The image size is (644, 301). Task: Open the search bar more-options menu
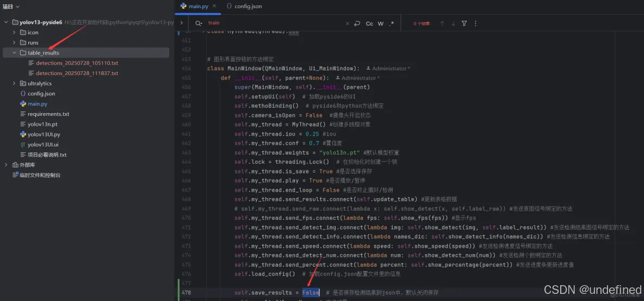coord(475,23)
